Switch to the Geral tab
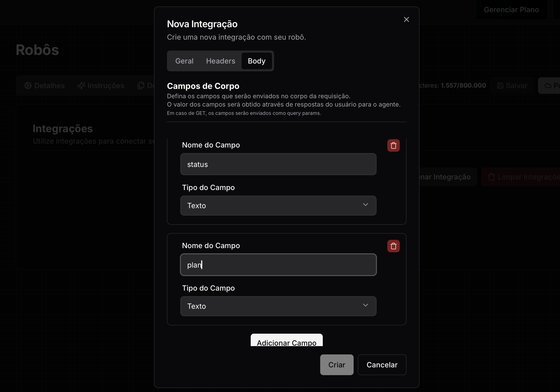The height and width of the screenshot is (392, 560). (184, 61)
